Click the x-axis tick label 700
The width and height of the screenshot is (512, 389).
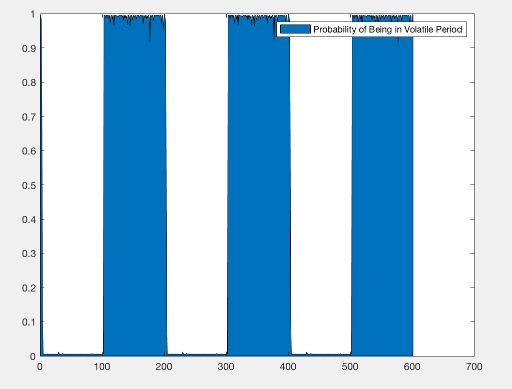[x=474, y=367]
